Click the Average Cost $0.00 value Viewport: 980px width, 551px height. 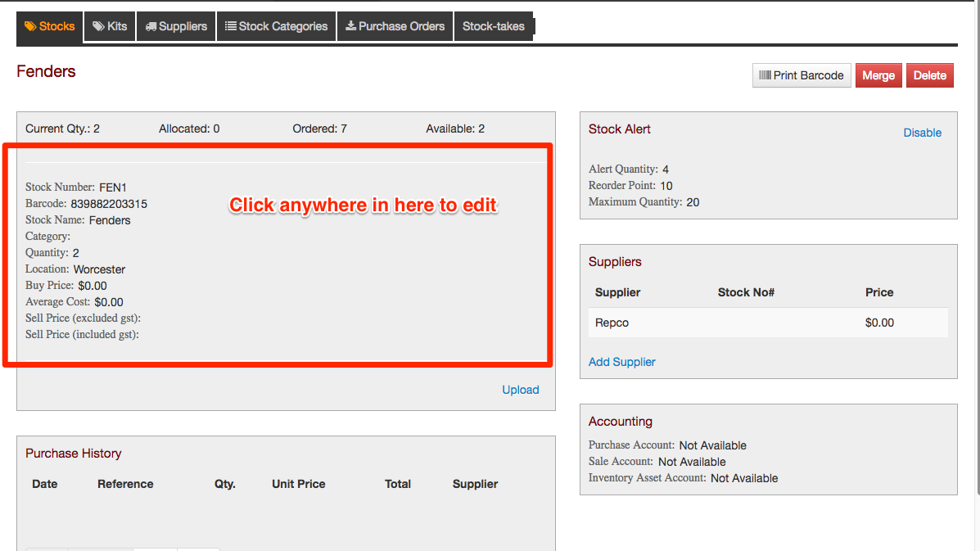[x=109, y=302]
